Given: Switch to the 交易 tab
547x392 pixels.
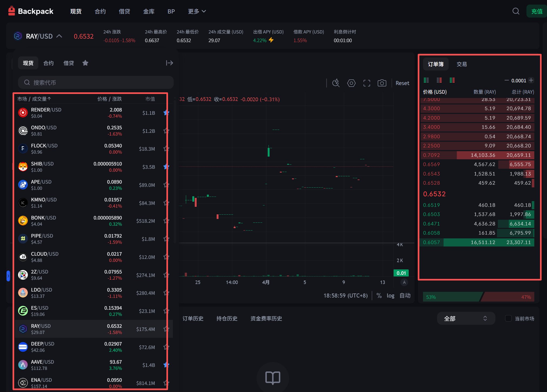Looking at the screenshot, I should (462, 64).
